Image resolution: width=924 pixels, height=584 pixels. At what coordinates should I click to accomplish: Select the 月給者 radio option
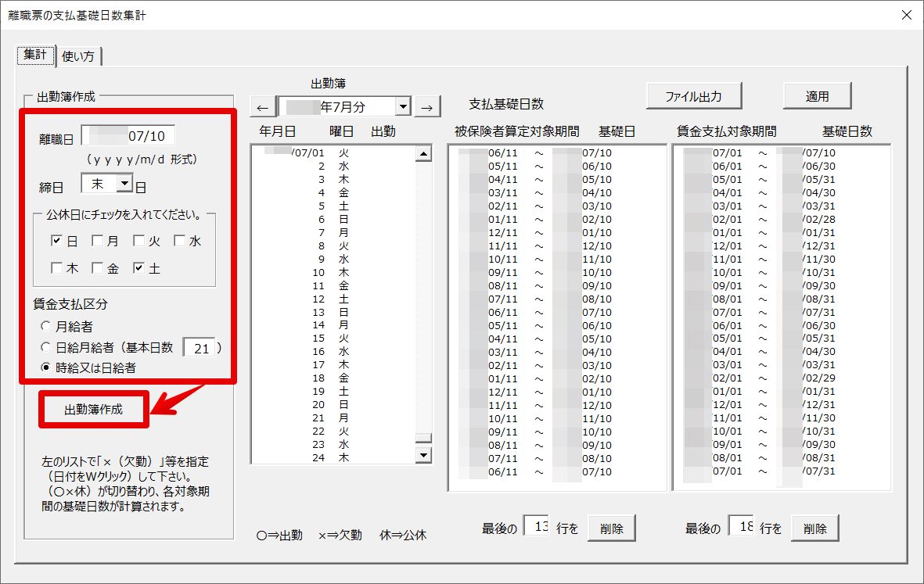click(49, 327)
